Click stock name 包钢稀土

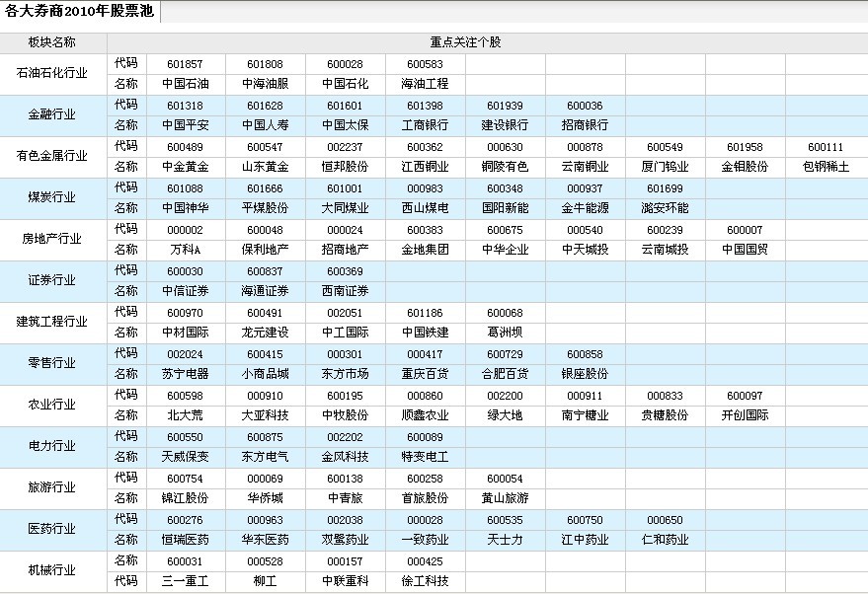[826, 167]
